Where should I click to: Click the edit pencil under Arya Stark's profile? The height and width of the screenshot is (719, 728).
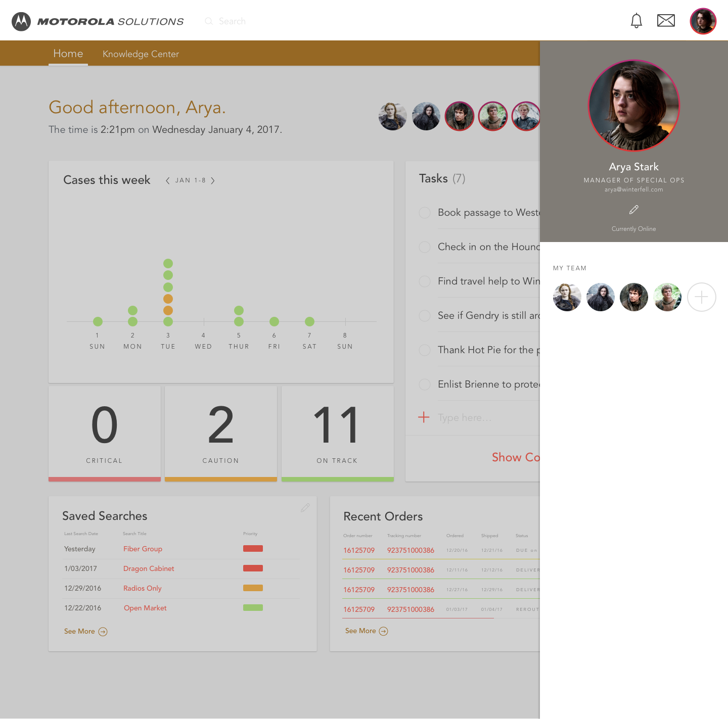[x=634, y=209]
